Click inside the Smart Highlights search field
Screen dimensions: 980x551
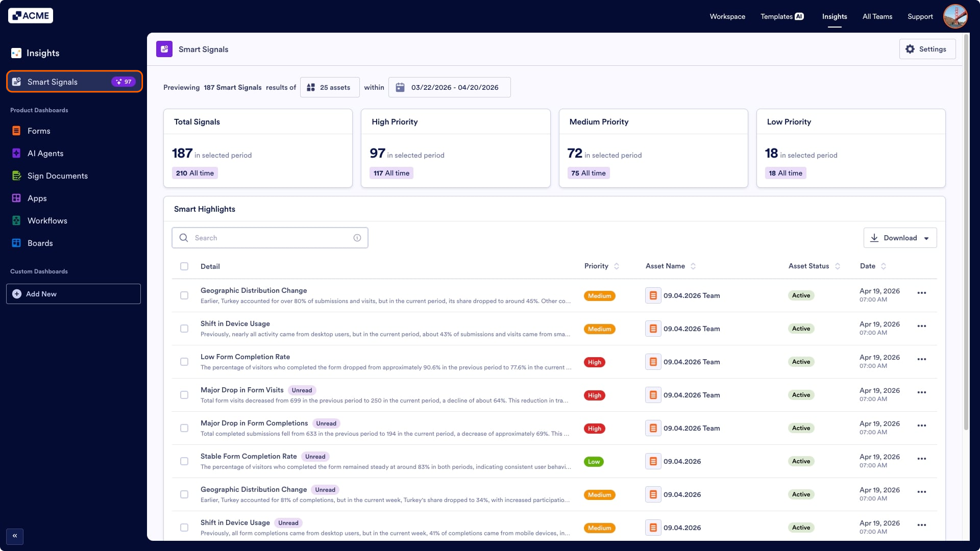click(x=255, y=238)
